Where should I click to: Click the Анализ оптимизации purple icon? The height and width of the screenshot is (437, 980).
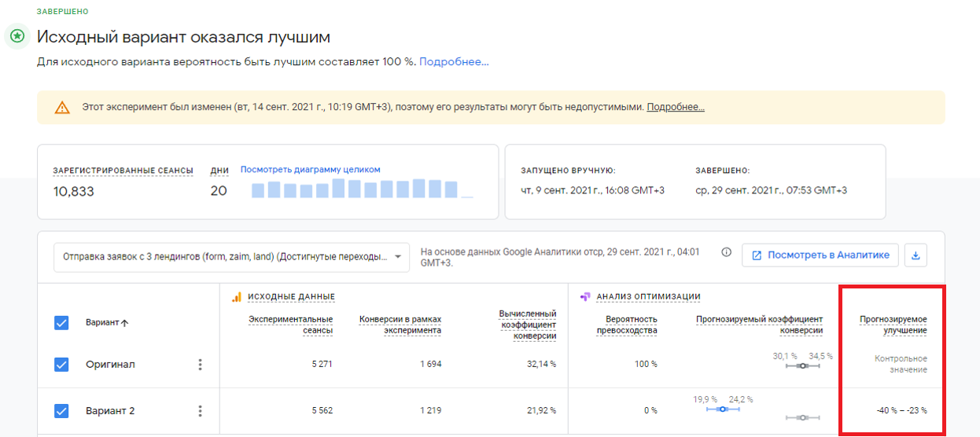[x=584, y=296]
